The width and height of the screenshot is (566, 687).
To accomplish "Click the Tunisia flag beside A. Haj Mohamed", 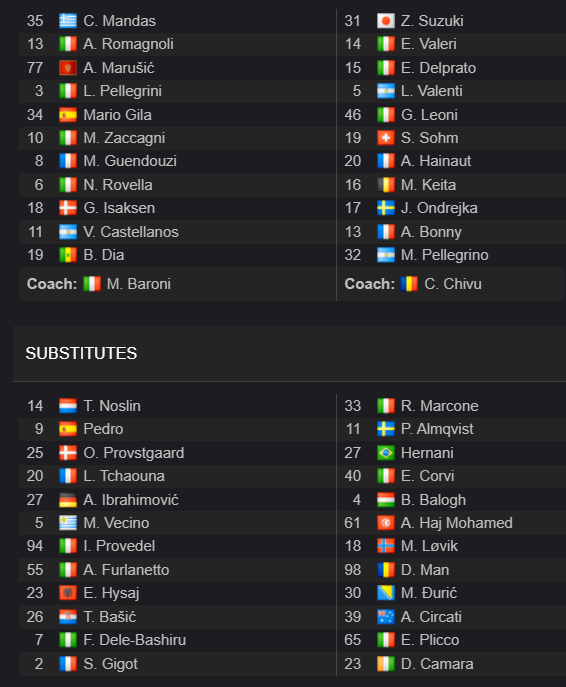I will pyautogui.click(x=386, y=523).
